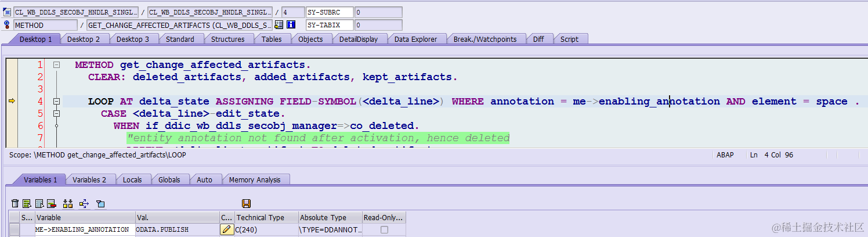Switch to Break./Watchpoints tab

tap(485, 39)
